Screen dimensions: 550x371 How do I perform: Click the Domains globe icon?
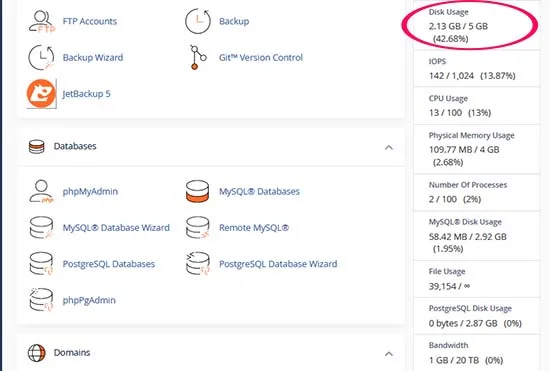tap(36, 353)
